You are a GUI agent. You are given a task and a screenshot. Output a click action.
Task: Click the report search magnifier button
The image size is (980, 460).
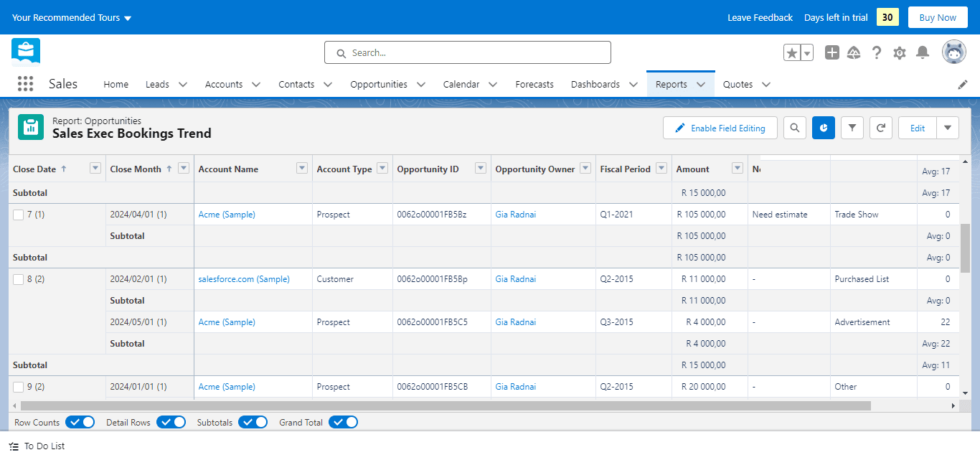point(794,128)
